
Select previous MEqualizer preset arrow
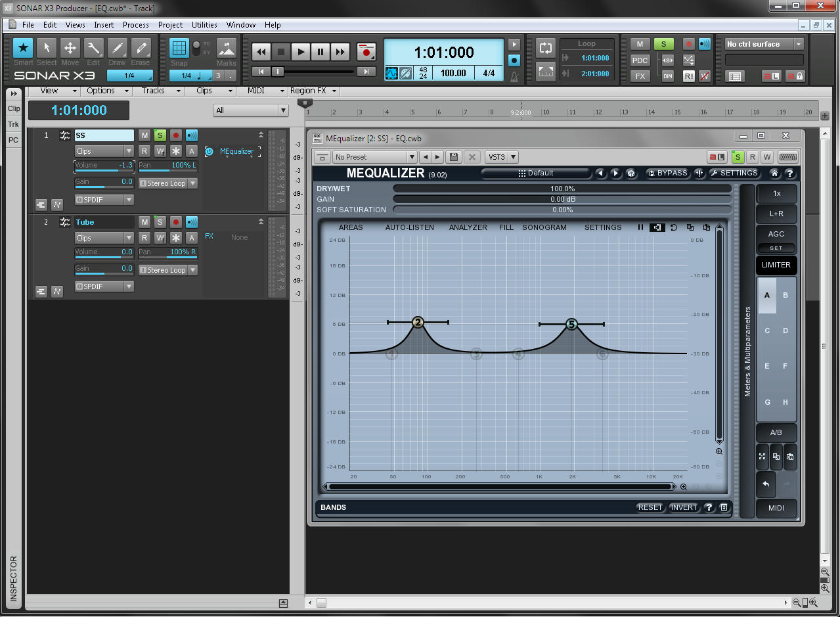[x=600, y=173]
